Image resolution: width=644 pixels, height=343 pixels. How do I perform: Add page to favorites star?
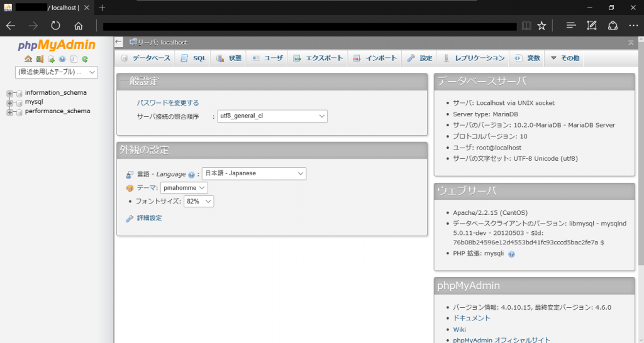541,26
